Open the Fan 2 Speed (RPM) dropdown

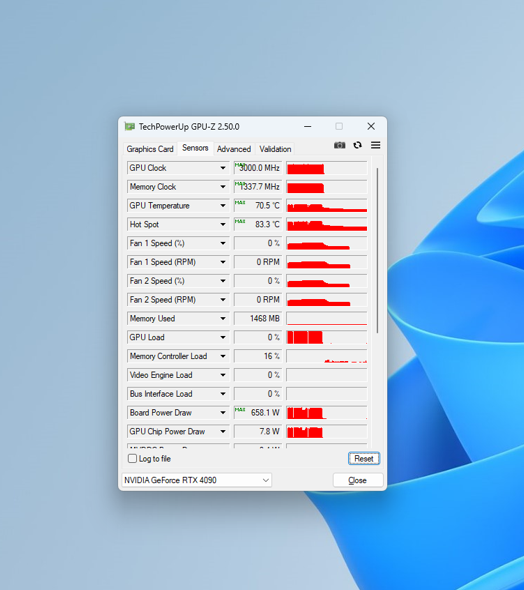(x=223, y=300)
